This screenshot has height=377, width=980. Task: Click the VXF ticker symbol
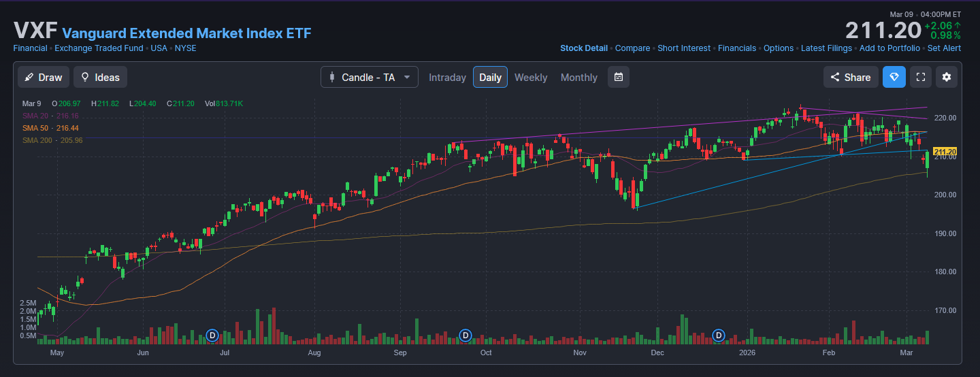(x=35, y=31)
